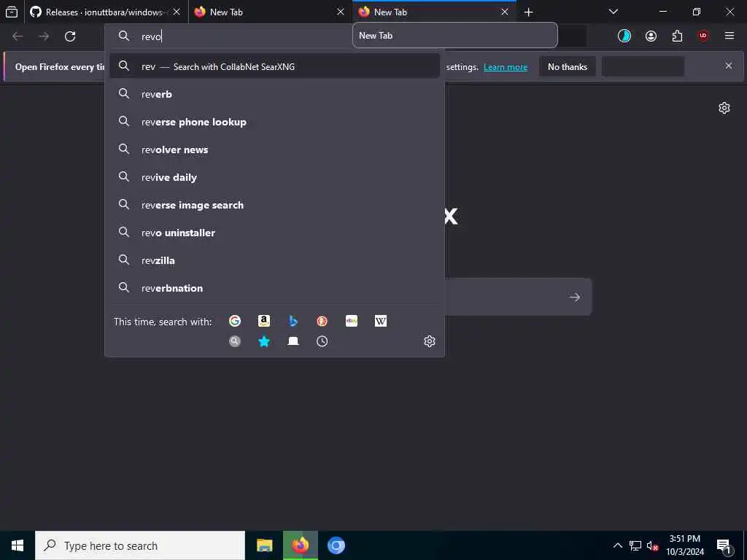This screenshot has width=747, height=560.
Task: Dismiss the Open Firefox notification bar
Action: [729, 66]
